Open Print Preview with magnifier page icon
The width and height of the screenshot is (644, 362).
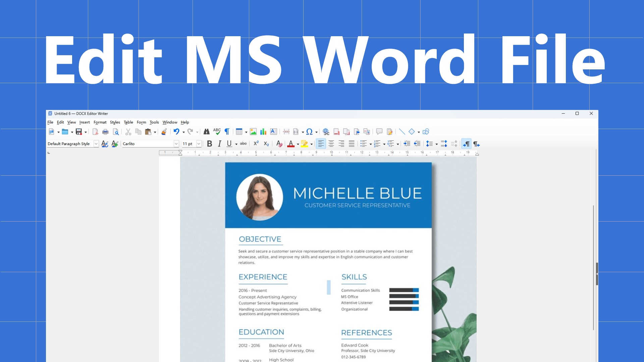(x=116, y=132)
